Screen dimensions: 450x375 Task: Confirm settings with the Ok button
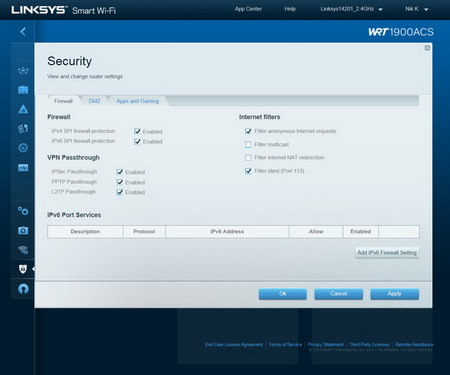click(x=283, y=294)
